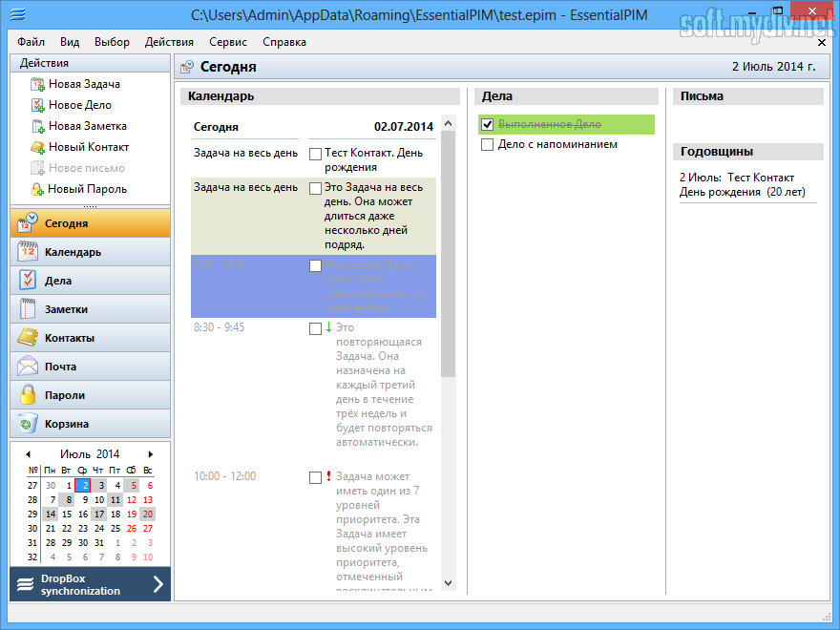Image resolution: width=840 pixels, height=630 pixels.
Task: Open the Справка menu
Action: pyautogui.click(x=284, y=42)
